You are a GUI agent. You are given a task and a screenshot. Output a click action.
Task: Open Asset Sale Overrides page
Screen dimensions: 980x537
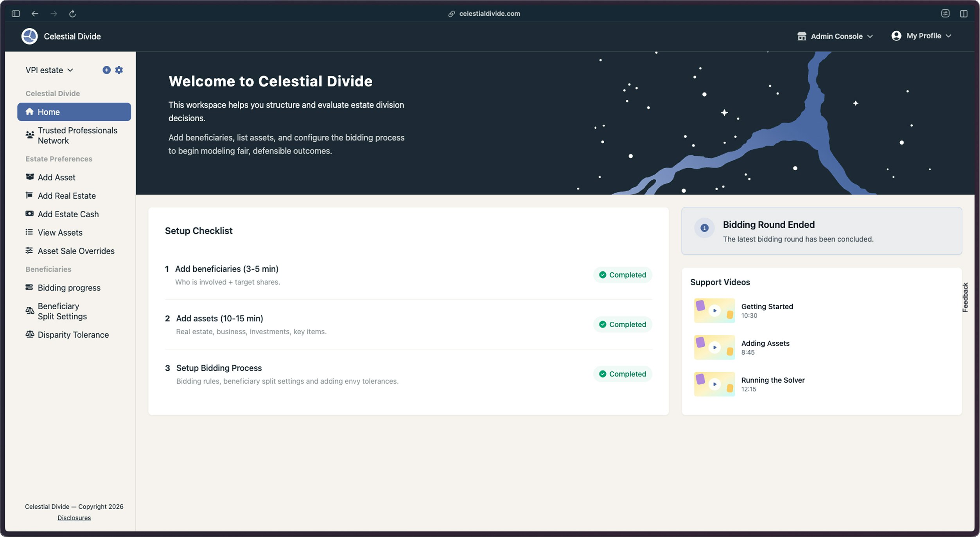[76, 251]
